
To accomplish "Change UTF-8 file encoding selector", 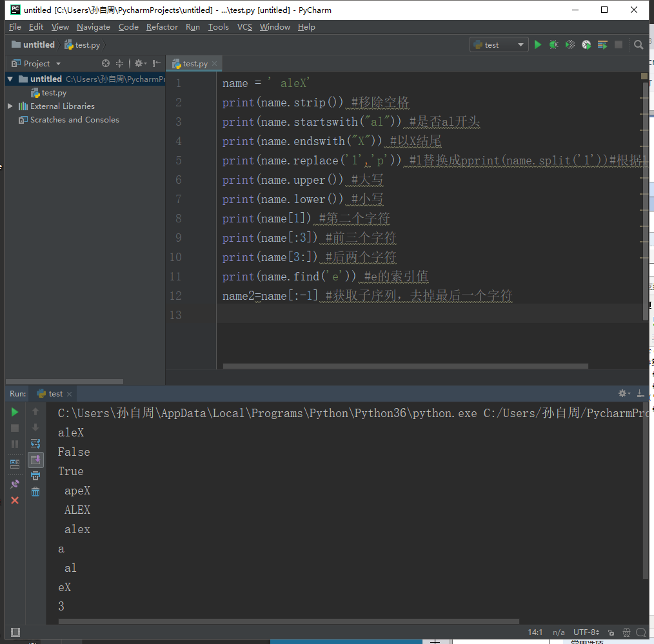I will (586, 632).
